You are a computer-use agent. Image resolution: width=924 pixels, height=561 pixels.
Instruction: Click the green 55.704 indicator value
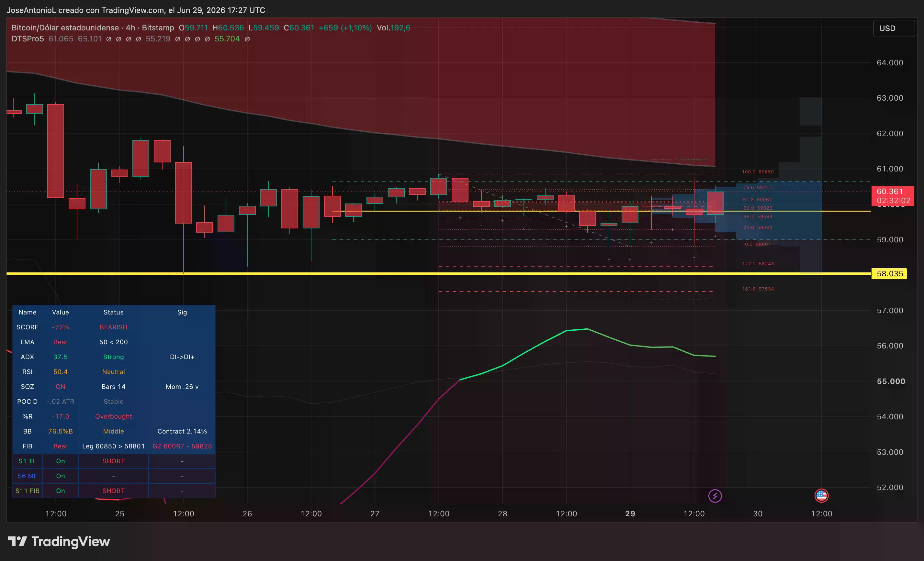pos(227,39)
